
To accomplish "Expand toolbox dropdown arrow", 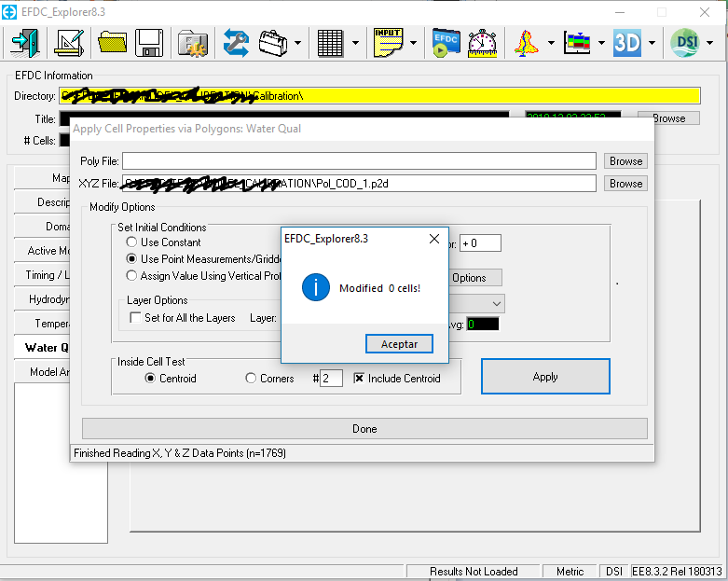I will click(x=297, y=43).
